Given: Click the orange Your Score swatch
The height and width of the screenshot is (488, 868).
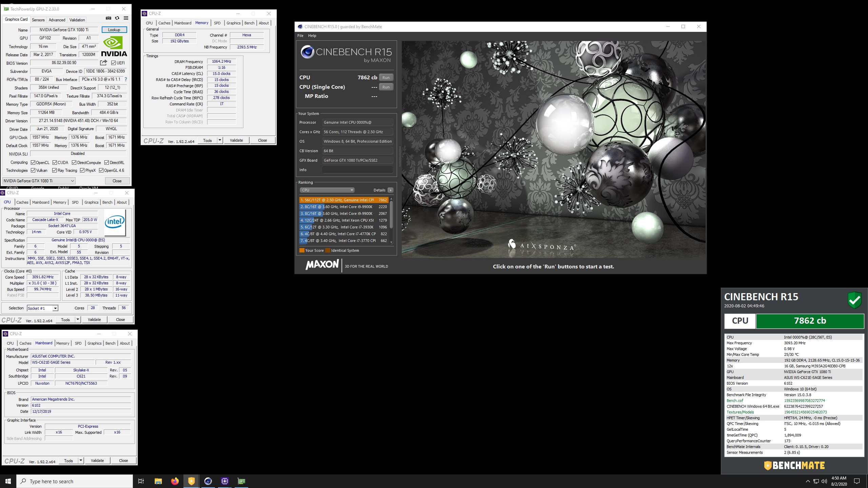Looking at the screenshot, I should click(x=302, y=250).
